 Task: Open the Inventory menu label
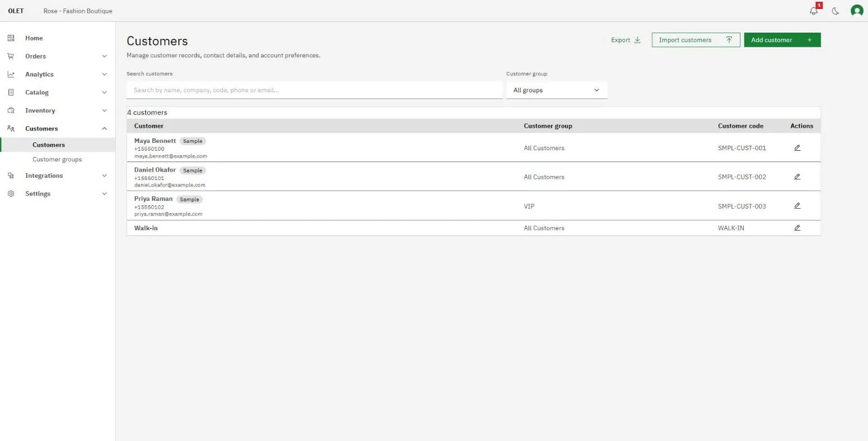tap(40, 110)
